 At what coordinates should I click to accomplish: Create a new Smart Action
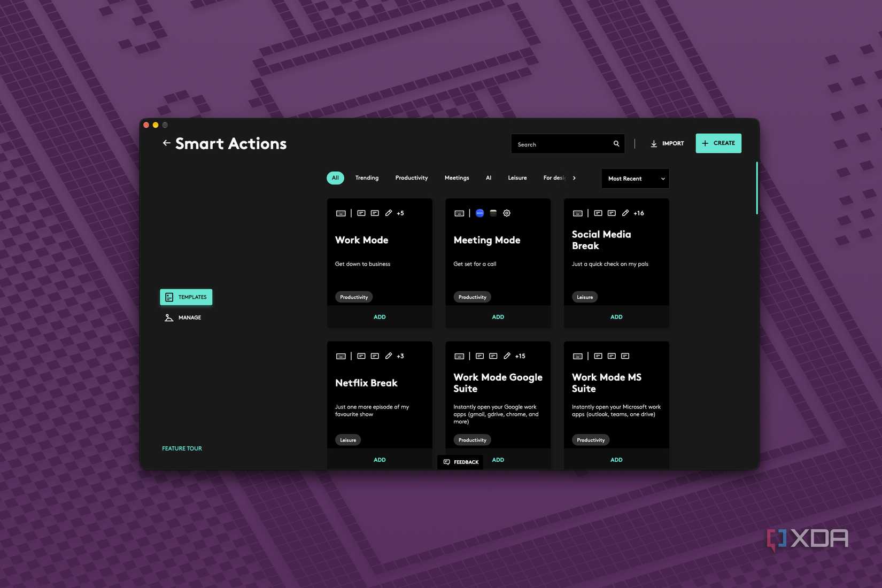(718, 143)
